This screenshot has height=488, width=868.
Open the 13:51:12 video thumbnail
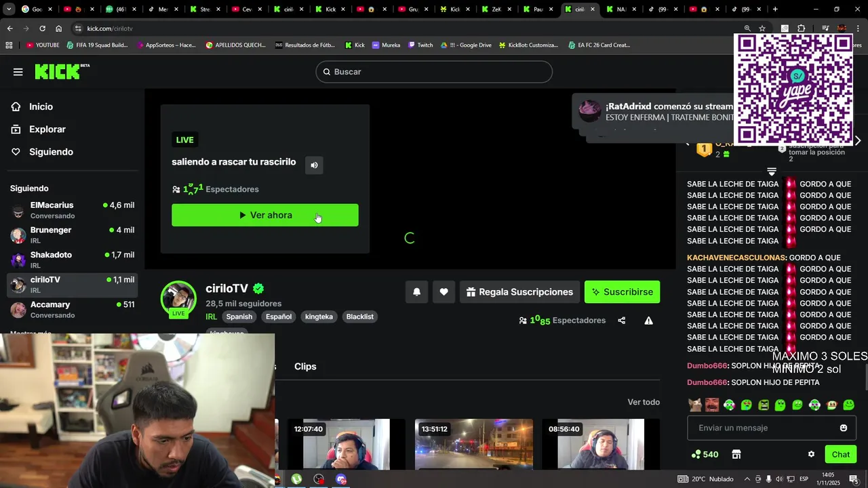(473, 444)
